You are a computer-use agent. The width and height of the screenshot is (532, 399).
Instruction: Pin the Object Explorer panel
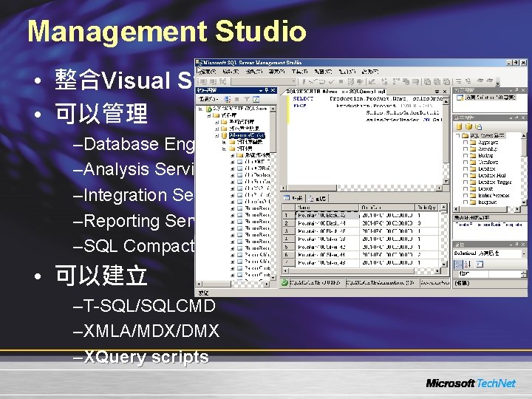(267, 90)
